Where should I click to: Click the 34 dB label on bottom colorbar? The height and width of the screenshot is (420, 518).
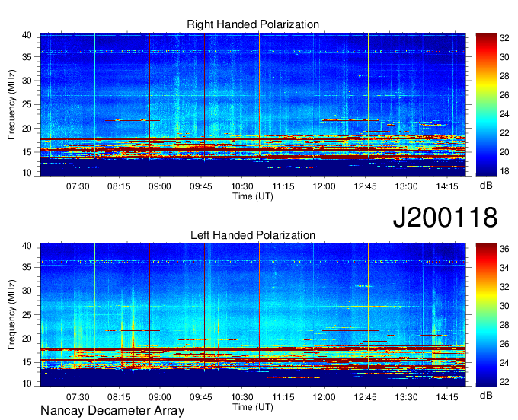pyautogui.click(x=504, y=268)
